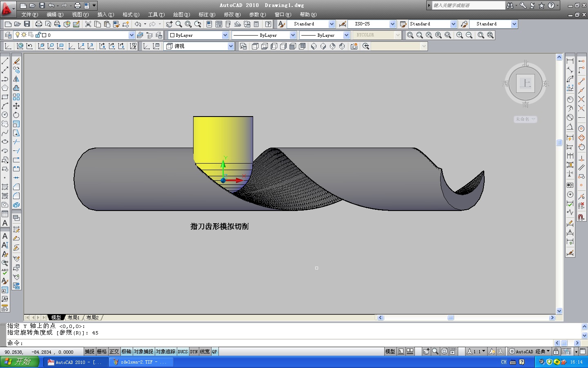
Task: Select the Rotate tool
Action: coord(16,115)
